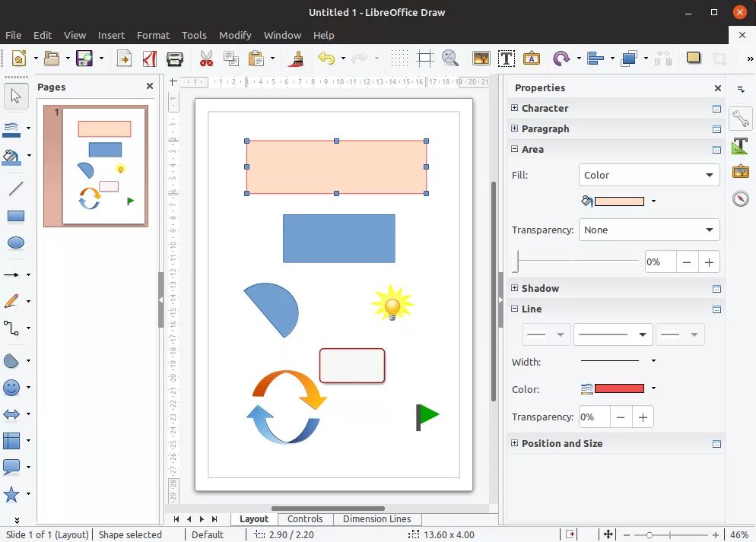The height and width of the screenshot is (542, 756).
Task: Click the Undo arrow icon
Action: 327,59
